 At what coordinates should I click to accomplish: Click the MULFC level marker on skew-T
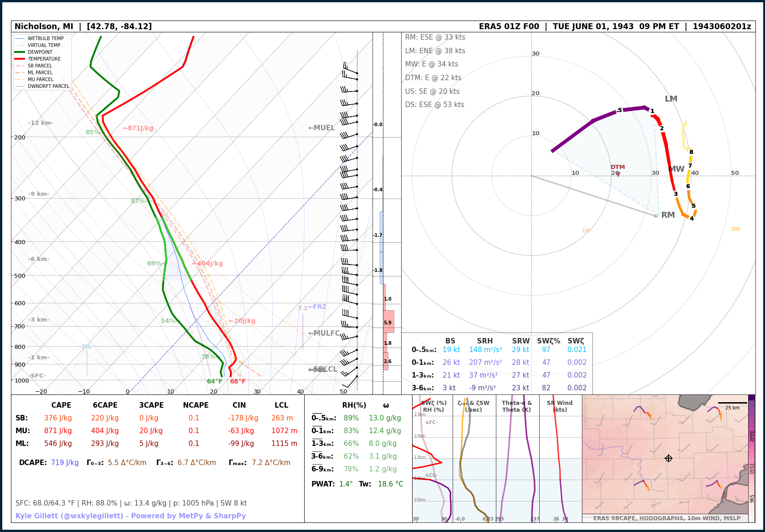(324, 333)
